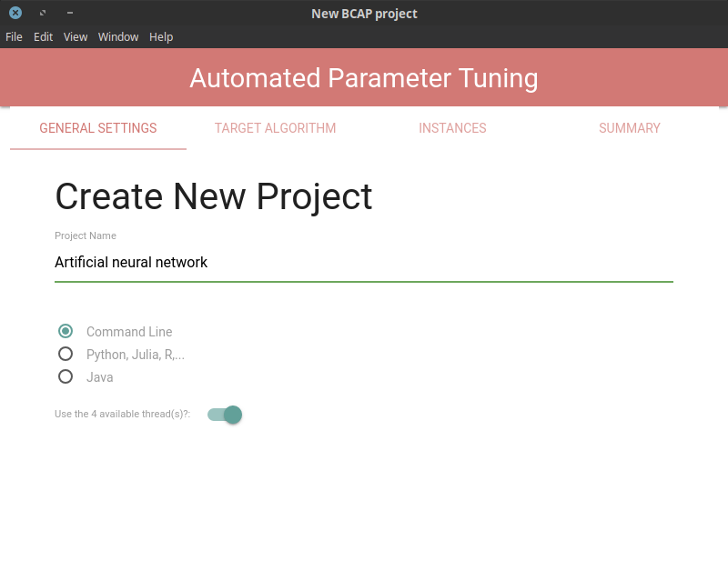Open the View menu
The width and height of the screenshot is (728, 571).
76,36
